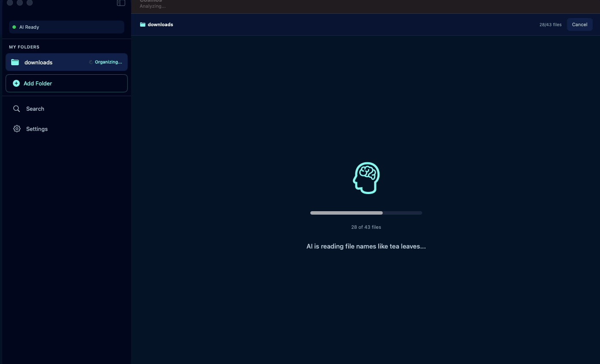Click the plus icon on Add Folder
Image resolution: width=600 pixels, height=364 pixels.
click(x=16, y=83)
